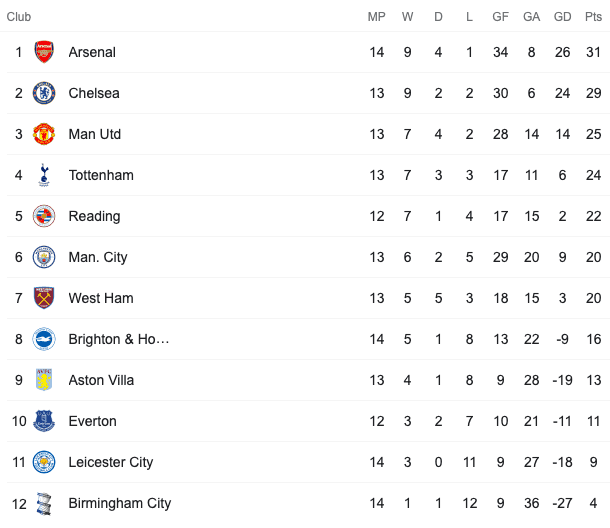Click the MP column header
This screenshot has height=528, width=610.
click(x=377, y=17)
